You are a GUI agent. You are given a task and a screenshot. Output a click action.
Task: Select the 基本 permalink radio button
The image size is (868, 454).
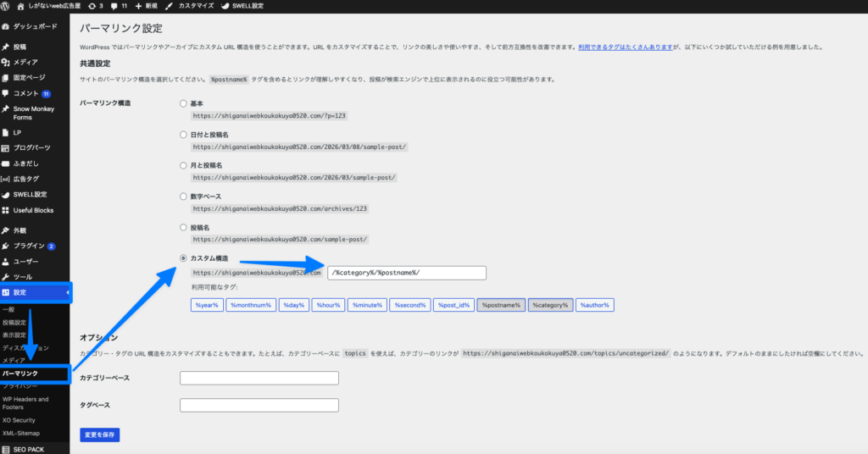coord(183,103)
